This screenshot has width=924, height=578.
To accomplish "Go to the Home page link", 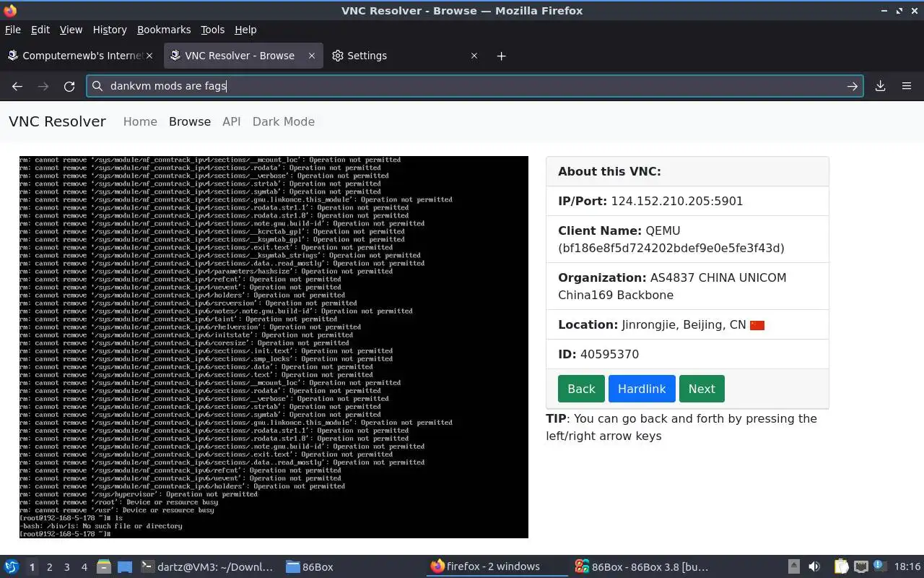I will tap(140, 121).
